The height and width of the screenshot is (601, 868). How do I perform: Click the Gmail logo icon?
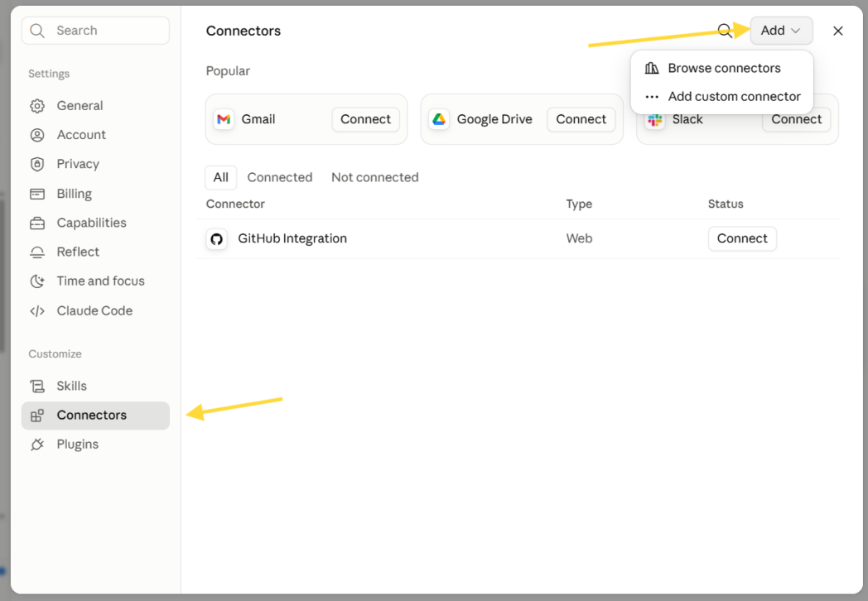(x=224, y=119)
